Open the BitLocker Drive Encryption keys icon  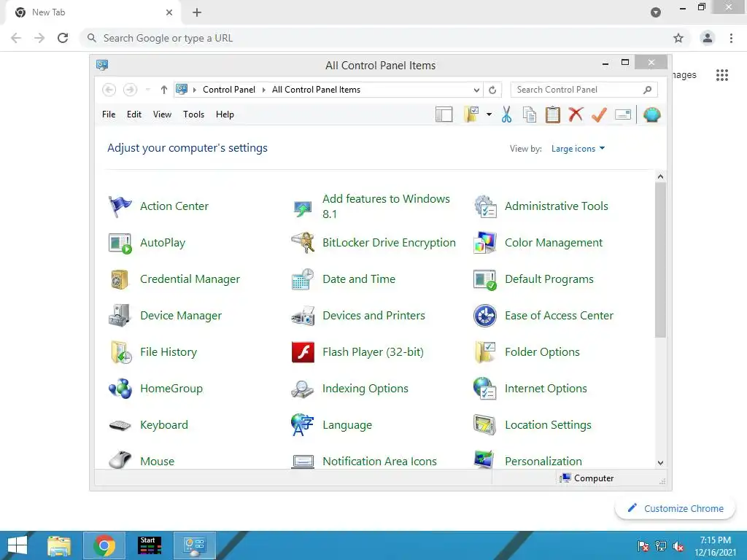tap(303, 243)
